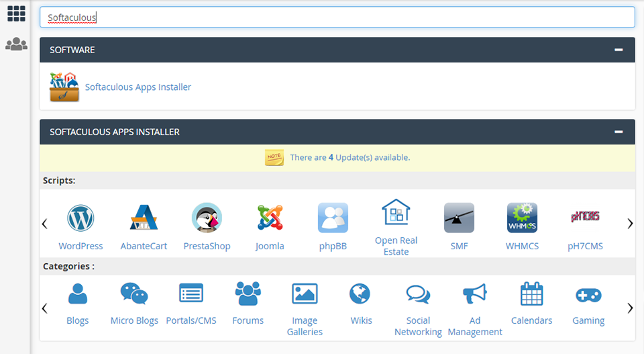Click the Open Real Estate house icon

click(396, 212)
